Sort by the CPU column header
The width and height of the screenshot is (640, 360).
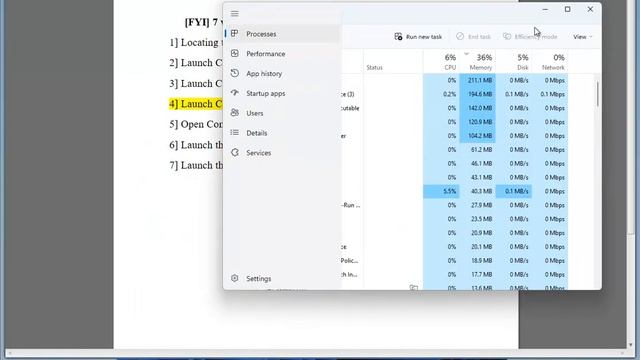[441, 62]
